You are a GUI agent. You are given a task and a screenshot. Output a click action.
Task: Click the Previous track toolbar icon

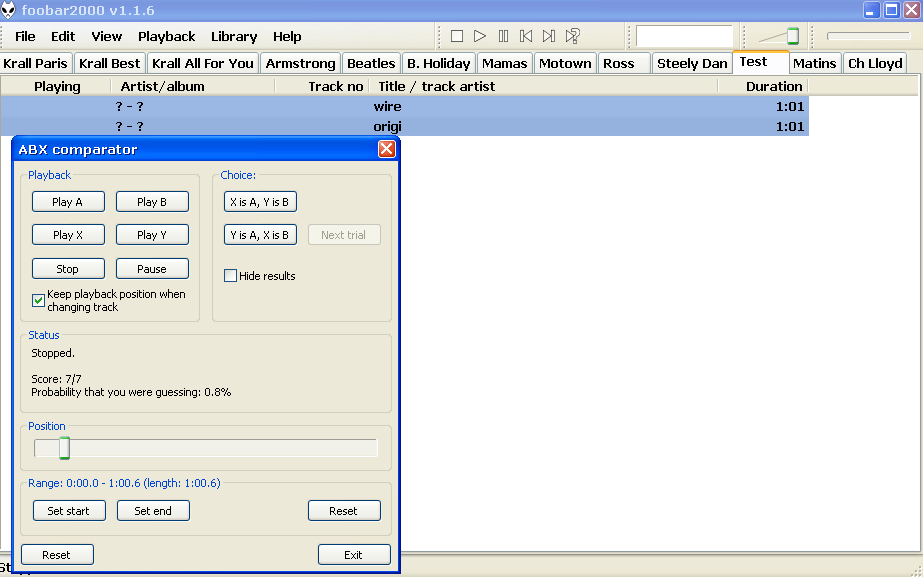click(x=526, y=37)
